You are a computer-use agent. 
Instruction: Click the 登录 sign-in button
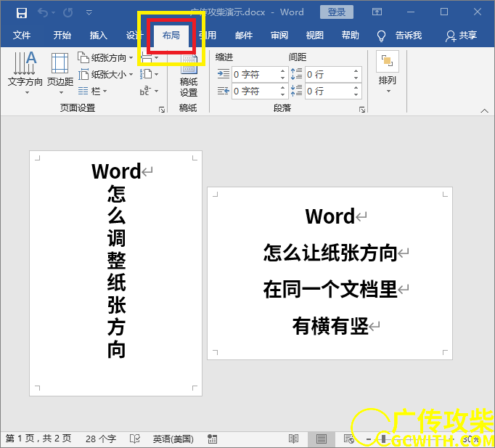(x=337, y=12)
